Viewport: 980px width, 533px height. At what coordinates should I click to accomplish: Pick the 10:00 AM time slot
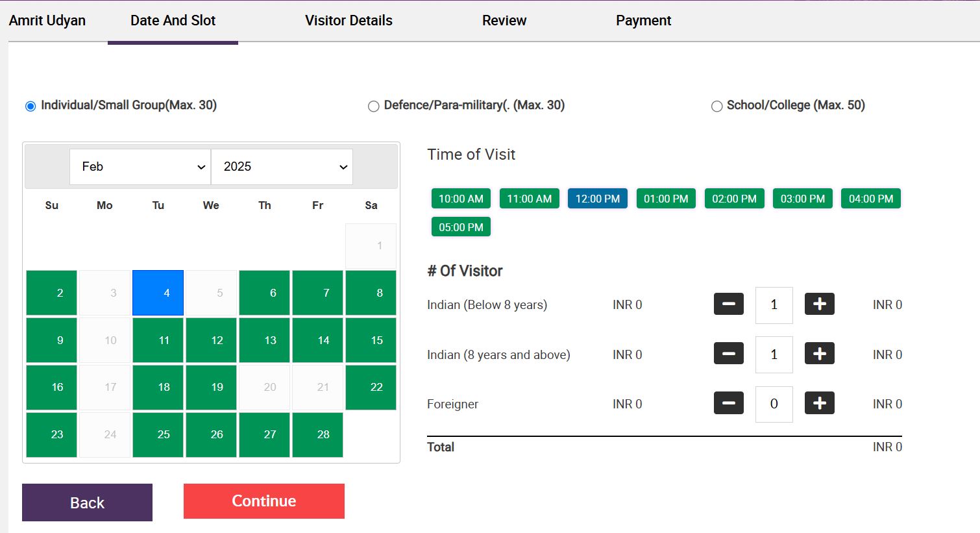(461, 199)
